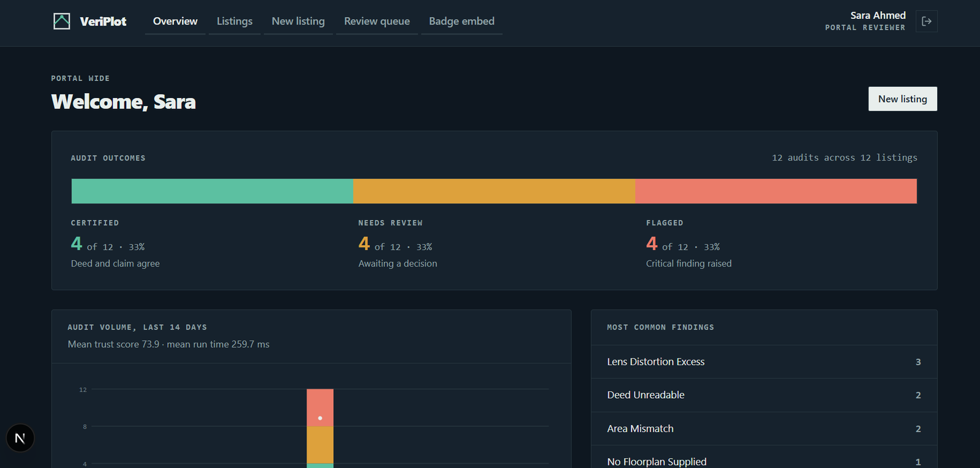This screenshot has width=980, height=468.
Task: Click the white New listing button
Action: coord(903,99)
